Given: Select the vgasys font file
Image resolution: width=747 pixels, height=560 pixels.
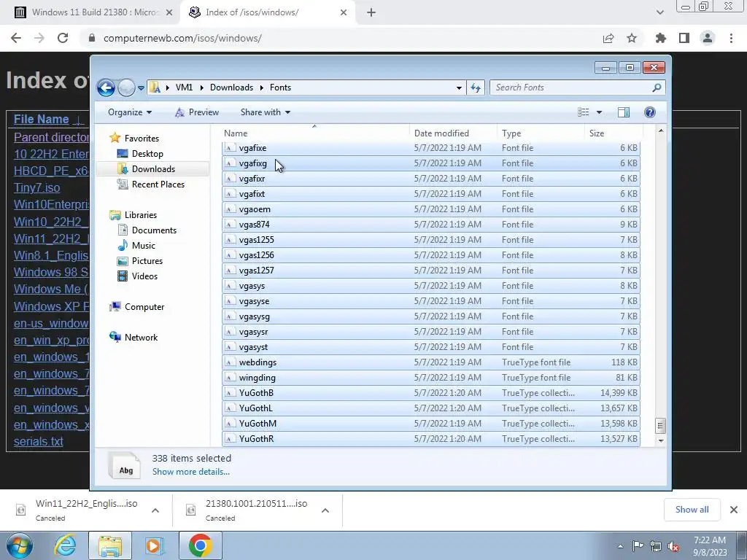Looking at the screenshot, I should [430, 286].
